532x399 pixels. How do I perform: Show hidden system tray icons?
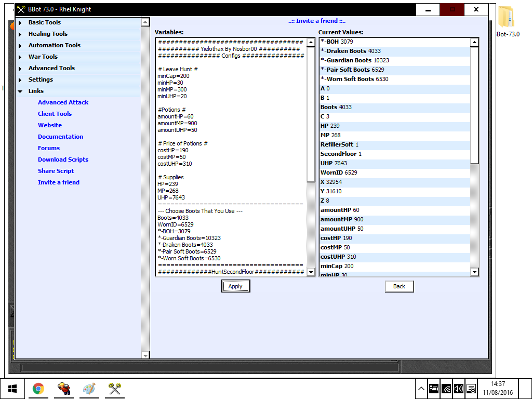pyautogui.click(x=421, y=388)
